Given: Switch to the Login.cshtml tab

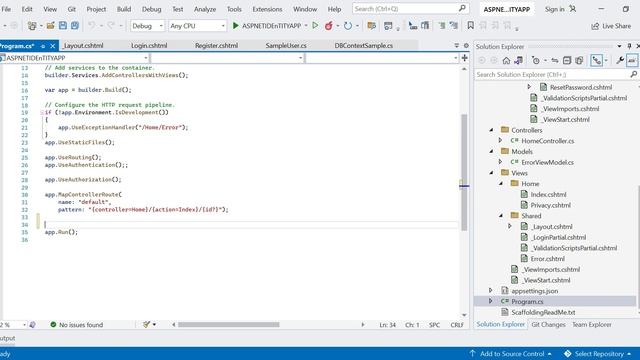Looking at the screenshot, I should 149,46.
